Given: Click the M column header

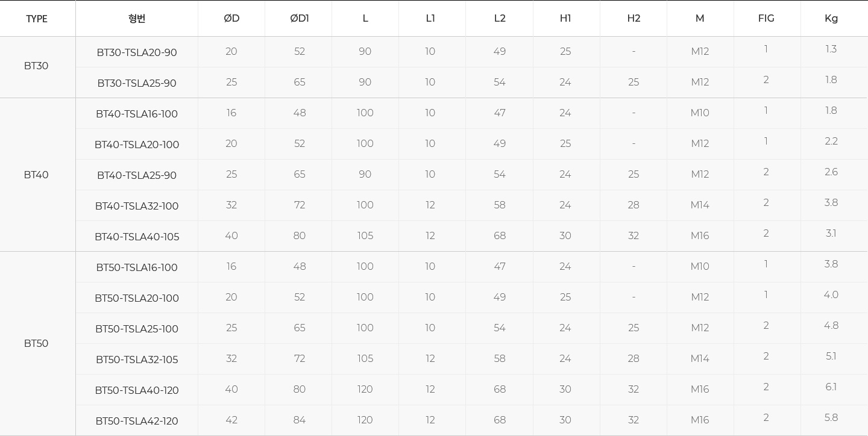Looking at the screenshot, I should click(x=700, y=18).
